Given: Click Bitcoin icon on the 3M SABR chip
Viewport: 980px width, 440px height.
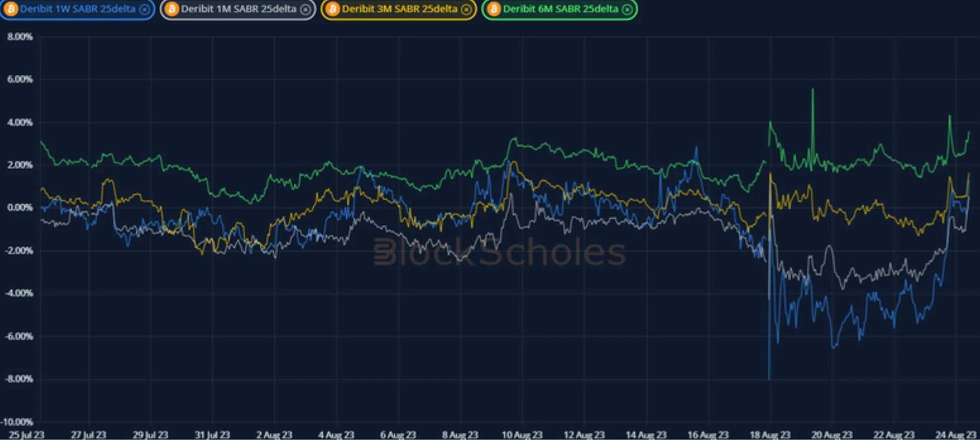Looking at the screenshot, I should coord(332,9).
